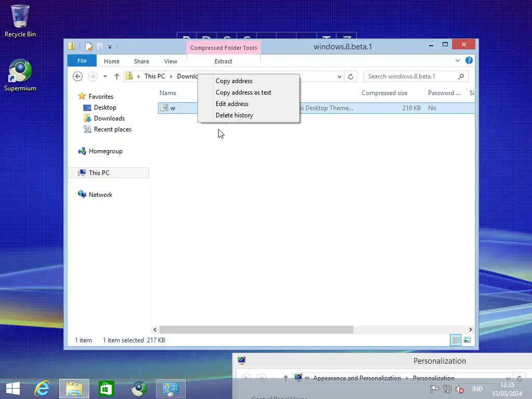Open the Recycle Bin desktop icon

pyautogui.click(x=20, y=20)
